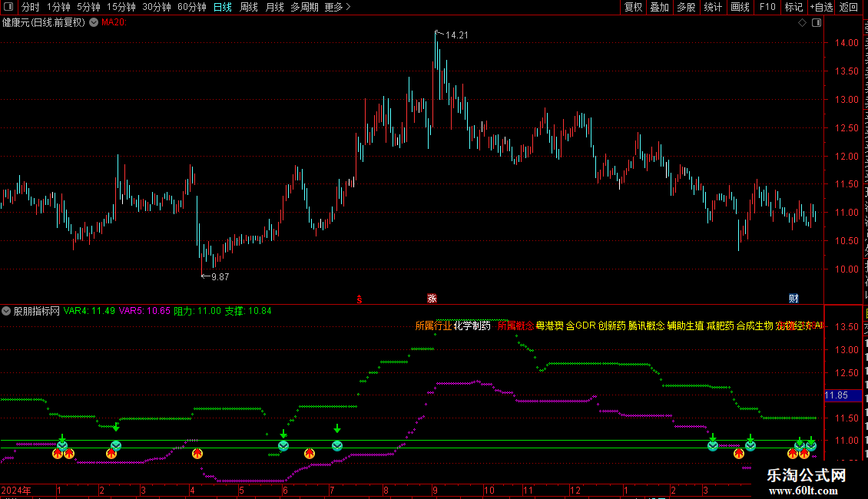Select the 日线 daily period
Screen dimensions: 868x499
(223, 7)
